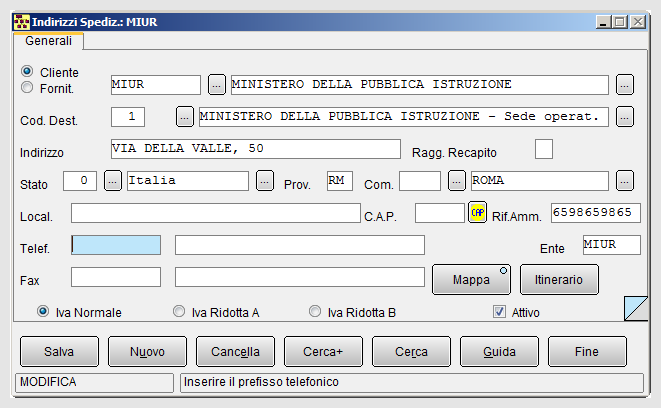Open lookup button after destination description field

625,117
